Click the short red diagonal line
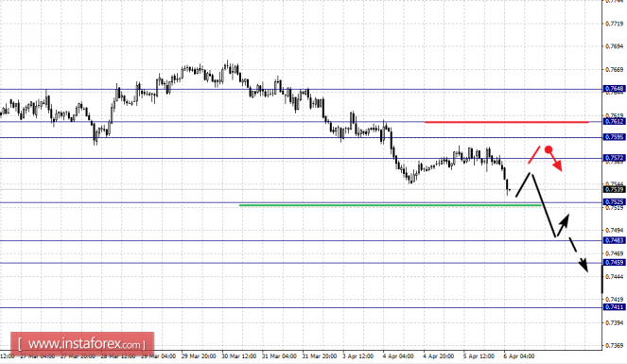Viewport: 627px width, 364px height. pos(533,155)
